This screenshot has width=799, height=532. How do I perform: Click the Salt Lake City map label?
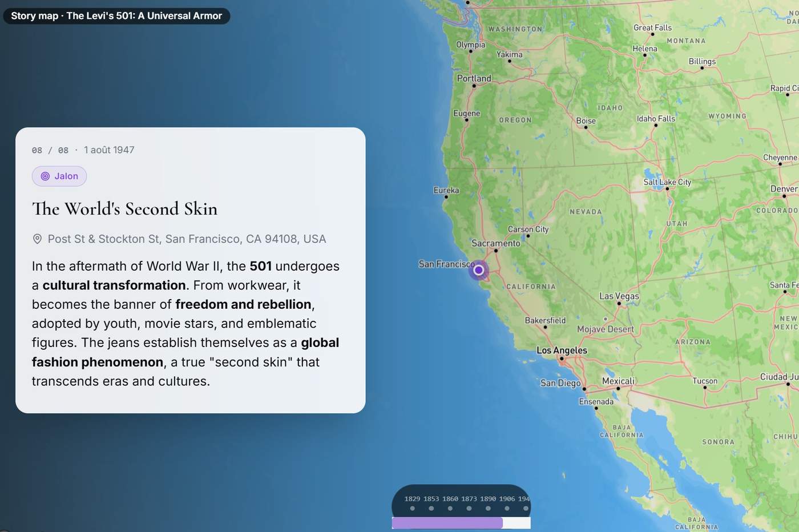pyautogui.click(x=667, y=182)
